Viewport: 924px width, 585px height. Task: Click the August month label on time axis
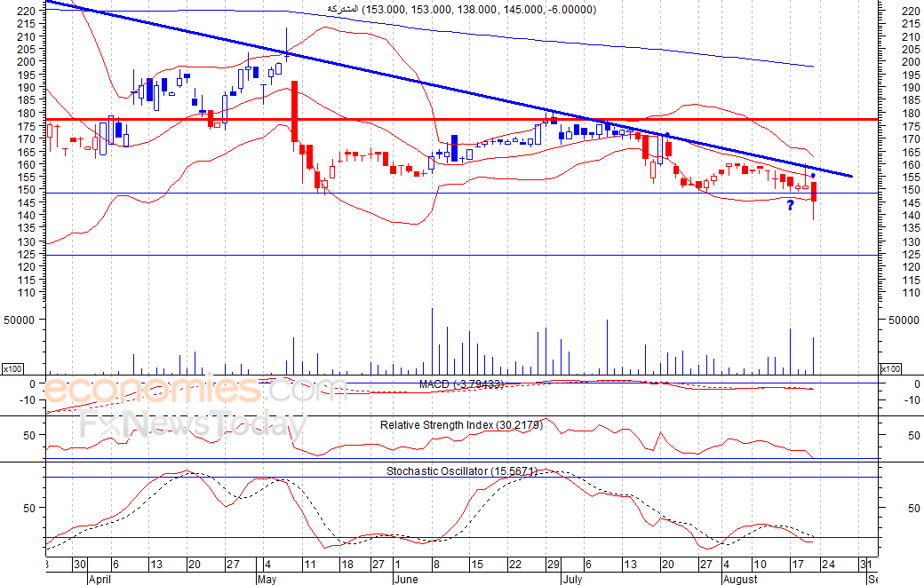click(740, 579)
